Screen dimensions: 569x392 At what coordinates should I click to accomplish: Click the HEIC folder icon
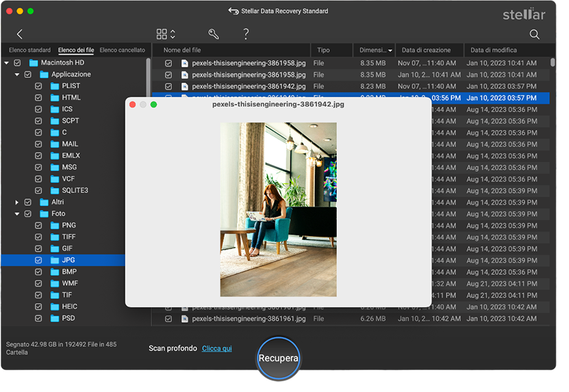click(54, 307)
